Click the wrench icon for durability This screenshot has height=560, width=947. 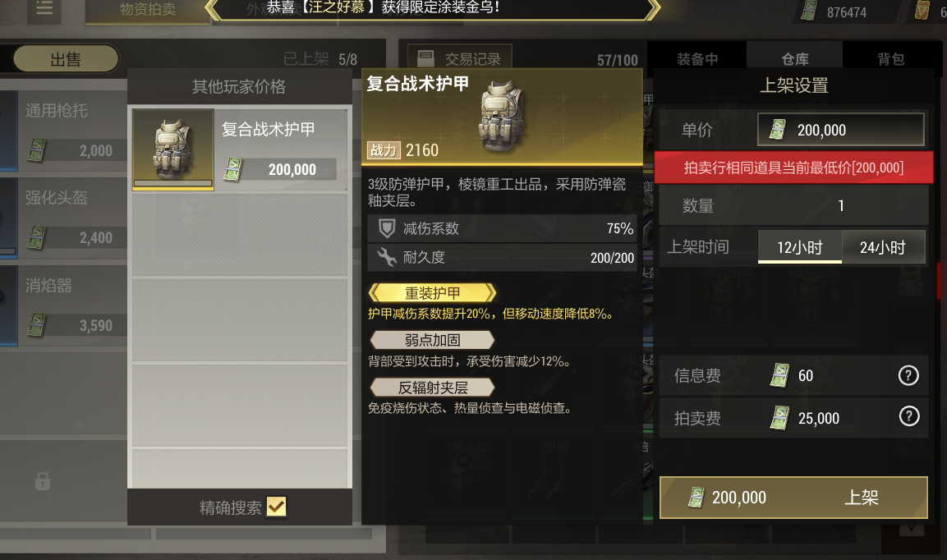[387, 257]
